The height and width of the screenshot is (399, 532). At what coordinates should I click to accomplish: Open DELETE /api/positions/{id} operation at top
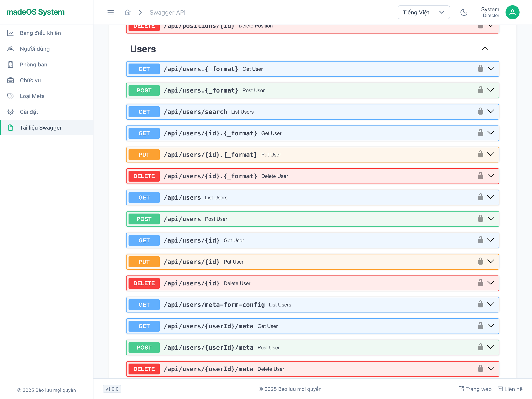[312, 29]
